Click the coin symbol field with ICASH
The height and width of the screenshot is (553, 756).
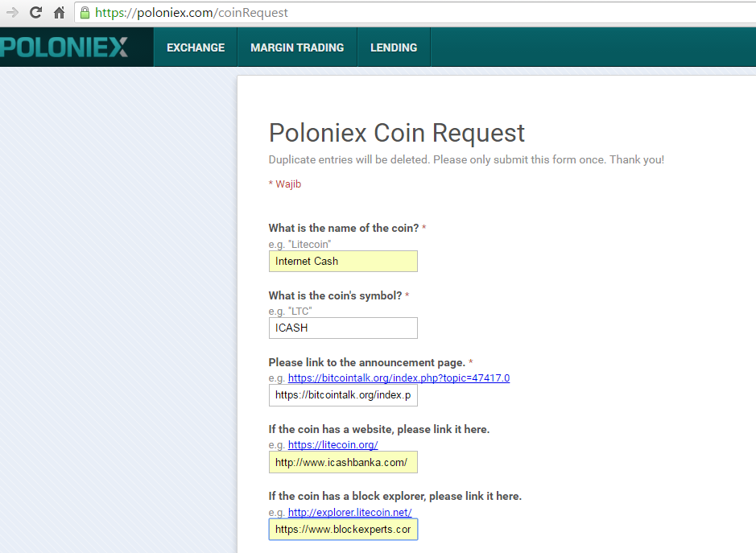tap(343, 328)
